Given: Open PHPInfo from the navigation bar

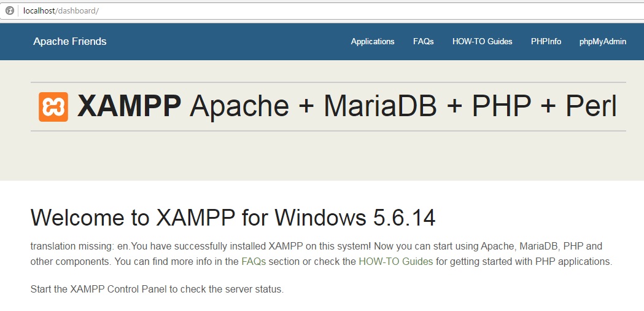Looking at the screenshot, I should 546,42.
